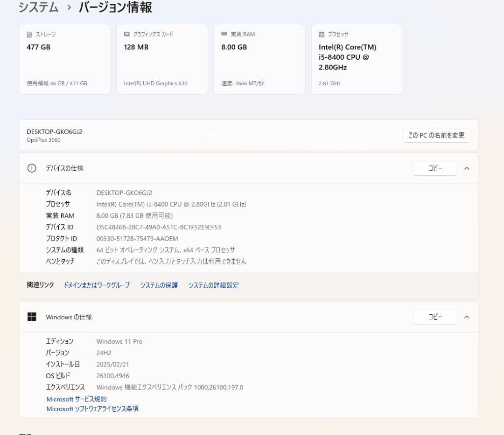The height and width of the screenshot is (435, 504).
Task: Click the Windows logo beside Windows の仕様
Action: 32,317
